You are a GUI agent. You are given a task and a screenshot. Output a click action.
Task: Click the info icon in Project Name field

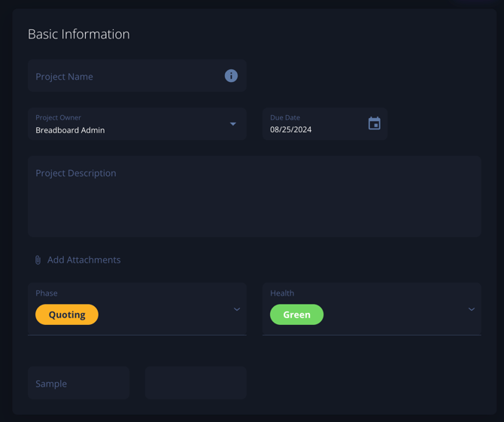pos(231,76)
